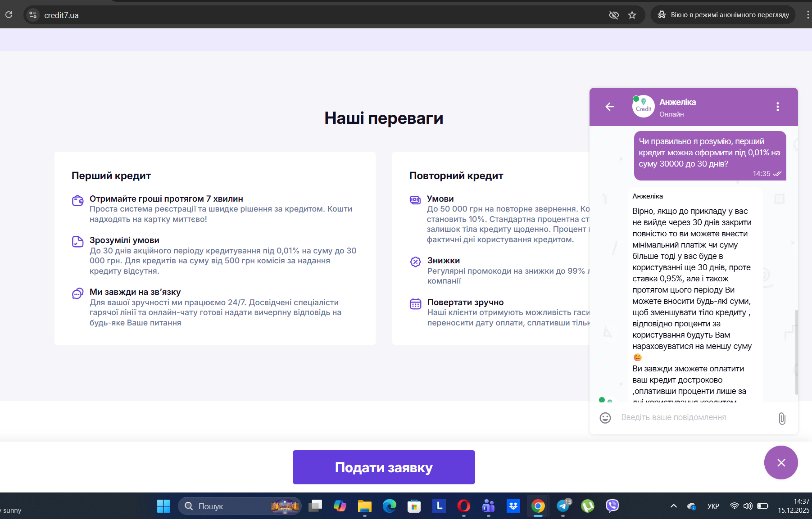Viewport: 812px width, 519px height.
Task: Click the chat message scrollbar
Action: pos(796,352)
